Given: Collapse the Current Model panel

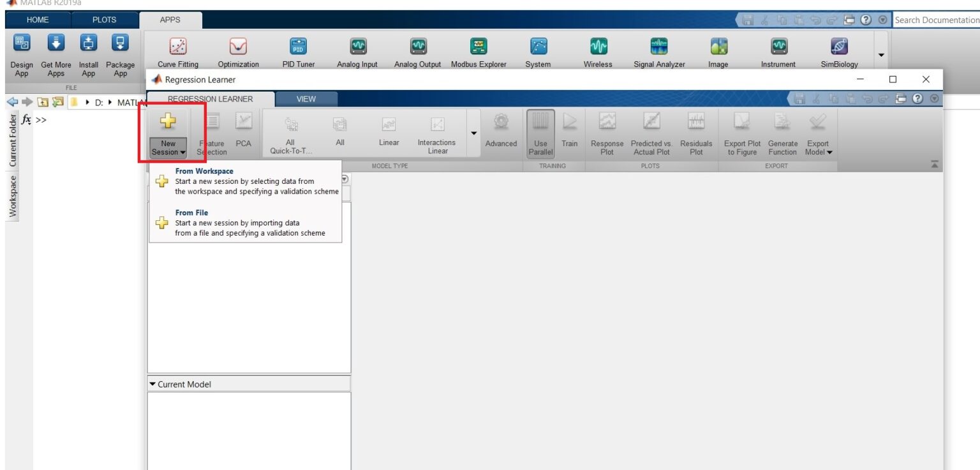Looking at the screenshot, I should [x=152, y=384].
